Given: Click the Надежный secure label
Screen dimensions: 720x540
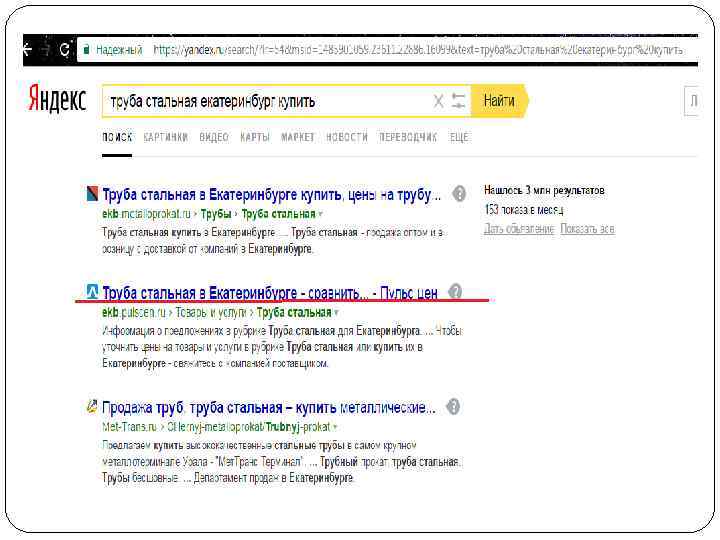Looking at the screenshot, I should (119, 50).
